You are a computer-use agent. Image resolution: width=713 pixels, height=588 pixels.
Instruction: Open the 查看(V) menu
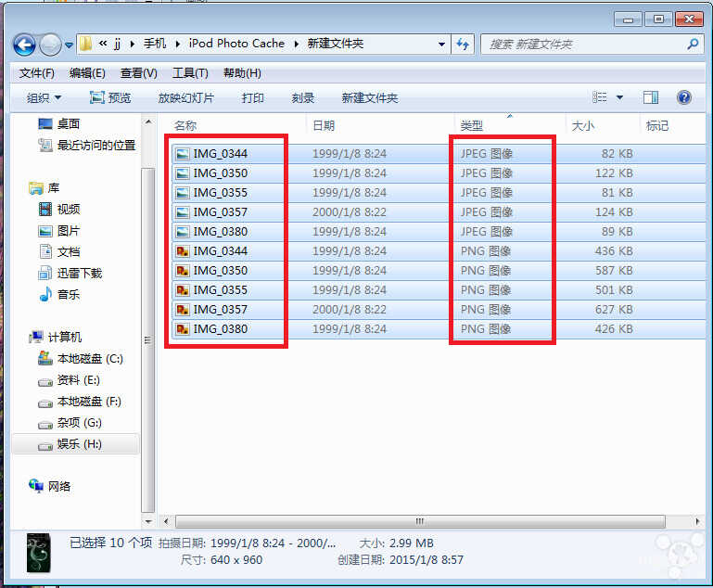point(139,72)
